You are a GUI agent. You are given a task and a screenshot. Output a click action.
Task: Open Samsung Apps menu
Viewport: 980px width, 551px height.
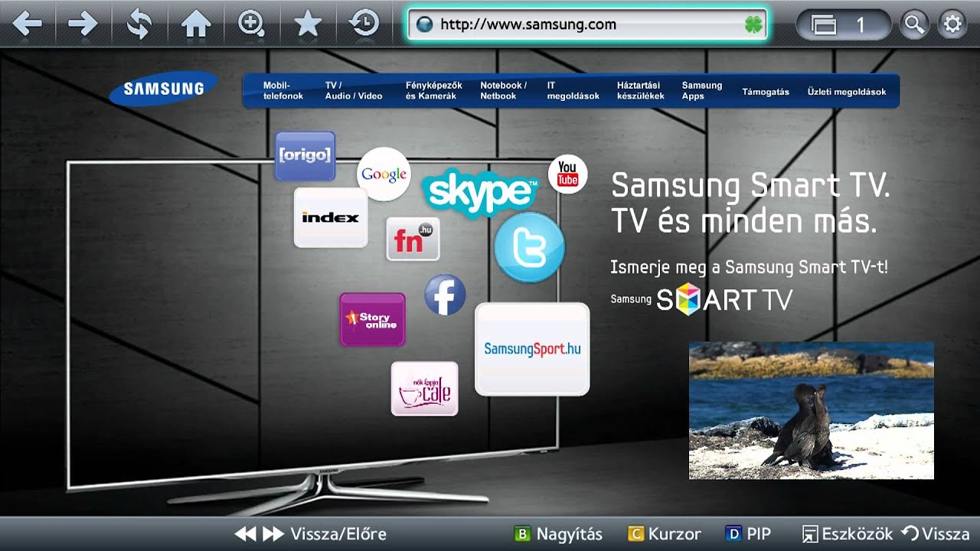pos(702,90)
